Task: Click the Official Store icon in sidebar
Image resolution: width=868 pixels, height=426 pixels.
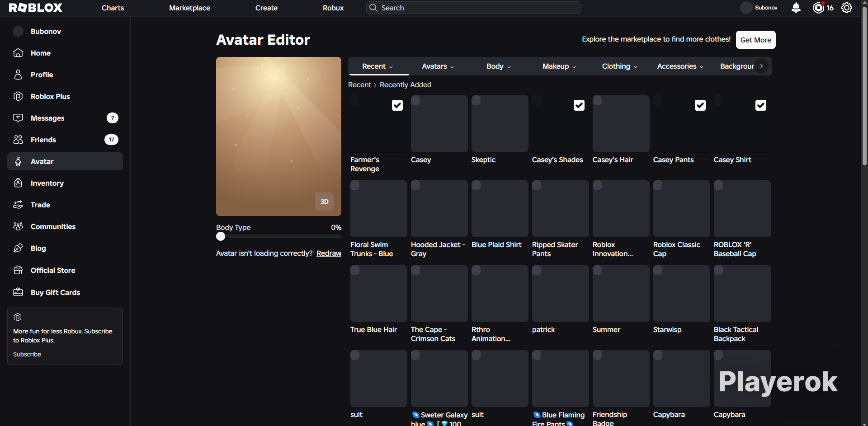Action: (18, 270)
